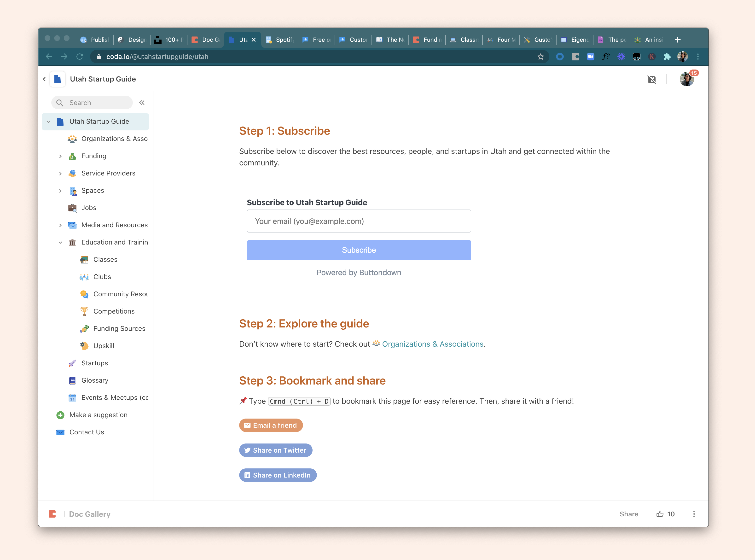Bookmark page with the star icon
Screen dimensions: 755x560
(540, 57)
